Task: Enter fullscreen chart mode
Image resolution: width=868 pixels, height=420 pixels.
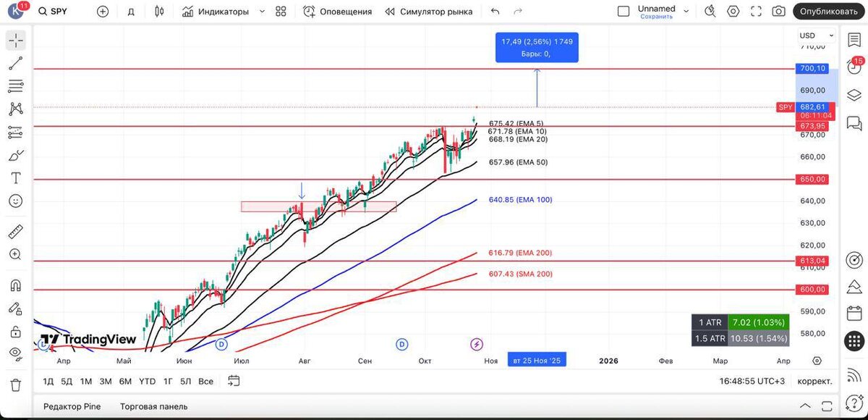Action: (756, 12)
